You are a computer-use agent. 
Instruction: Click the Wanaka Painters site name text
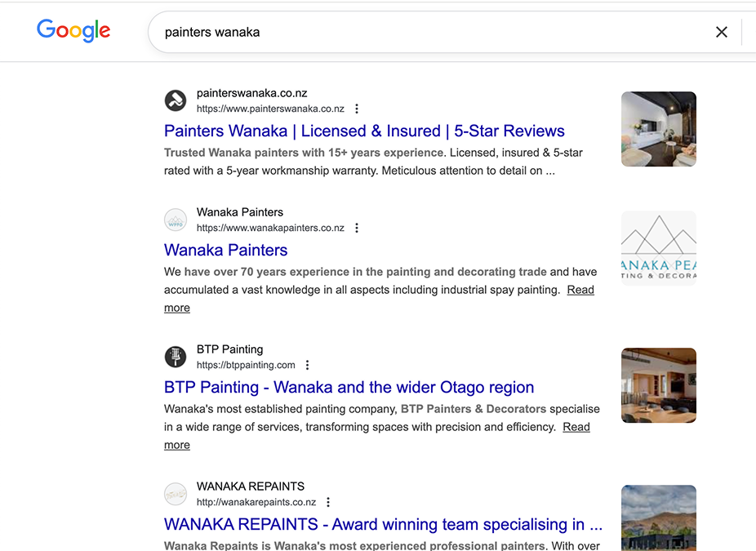click(x=240, y=212)
